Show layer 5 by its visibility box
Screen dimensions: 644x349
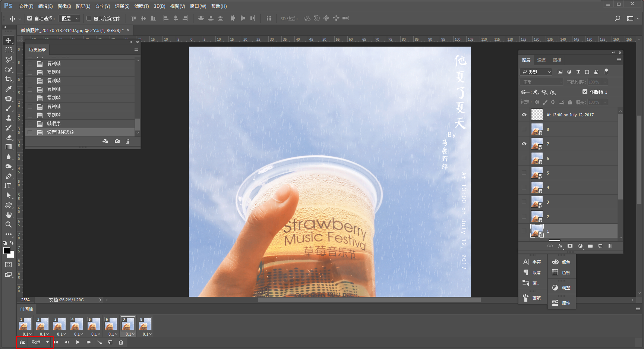524,173
